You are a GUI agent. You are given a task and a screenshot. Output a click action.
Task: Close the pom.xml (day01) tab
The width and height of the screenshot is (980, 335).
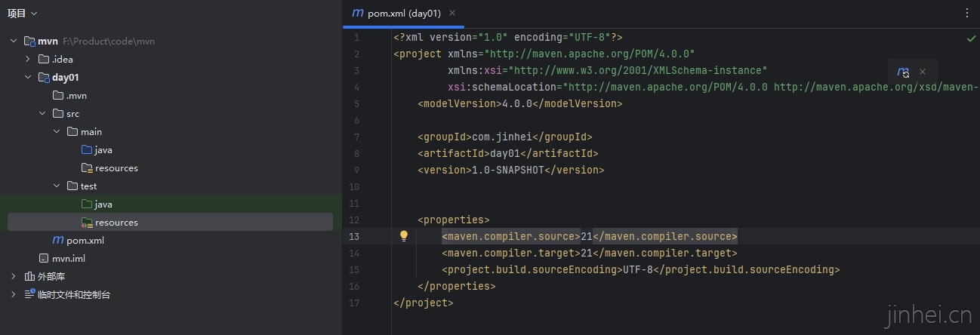[x=452, y=13]
